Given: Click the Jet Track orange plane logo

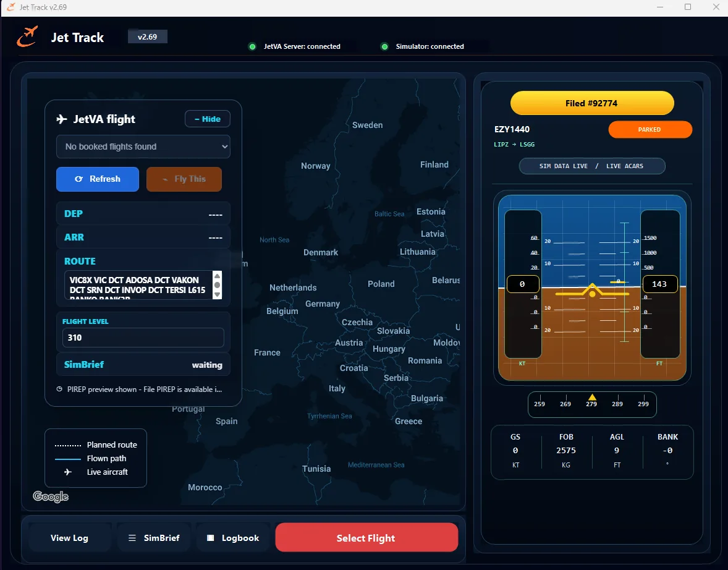Looking at the screenshot, I should (27, 36).
